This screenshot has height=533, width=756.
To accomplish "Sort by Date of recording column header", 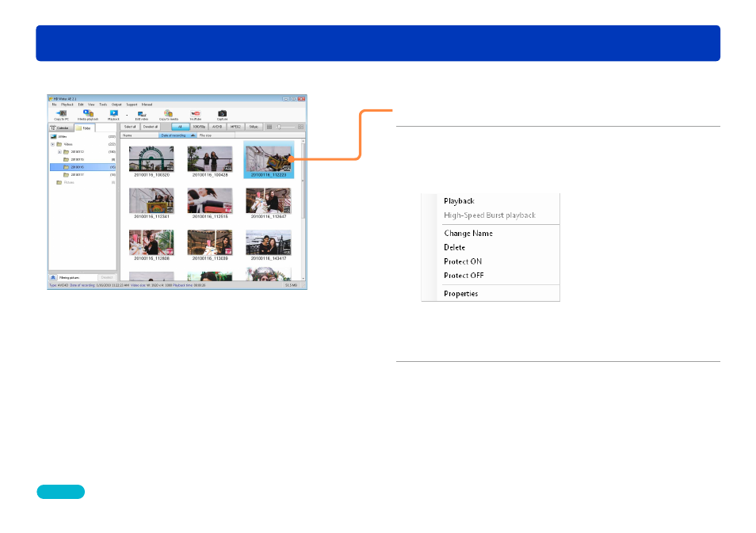I will click(x=178, y=135).
